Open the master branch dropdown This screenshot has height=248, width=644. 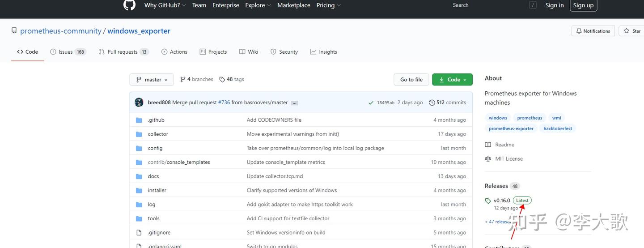tap(152, 80)
